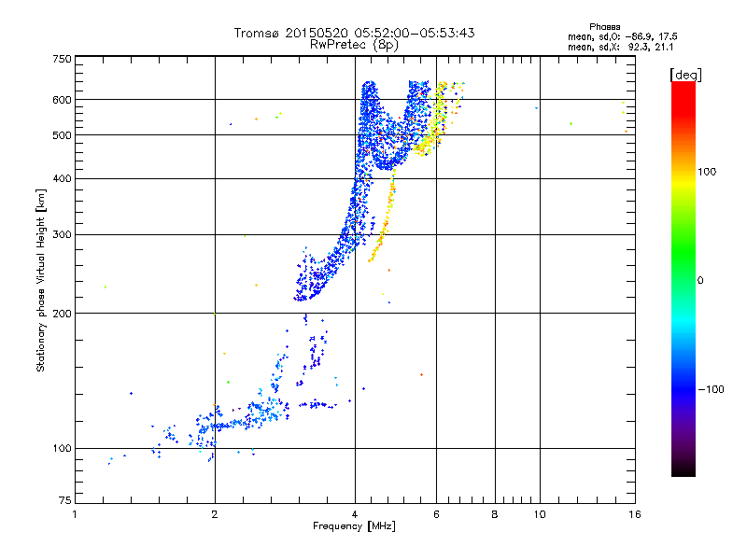This screenshot has height=560, width=747.
Task: Click the x-axis '6' tick label
Action: (x=436, y=514)
